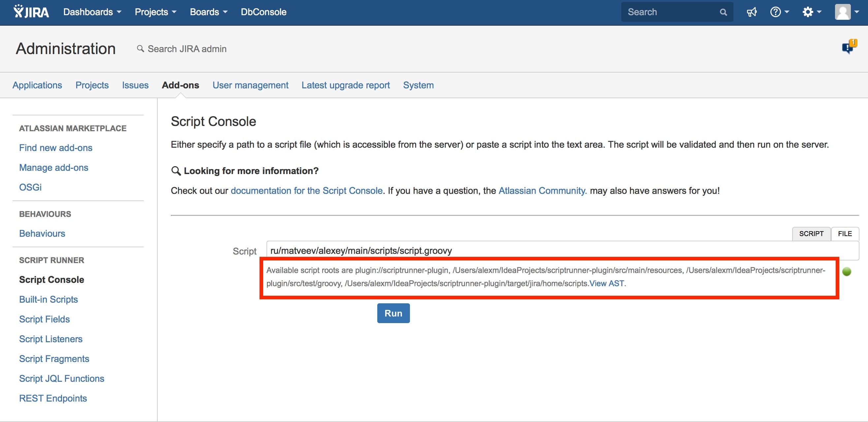Click the feedback megaphone icon
The image size is (868, 422).
[x=751, y=12]
